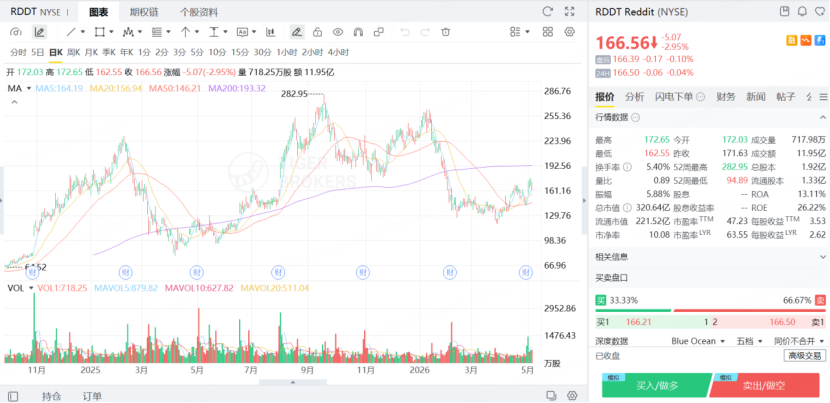Toggle the continuous drawing eraser-pen icon
The width and height of the screenshot is (830, 403).
pyautogui.click(x=297, y=32)
